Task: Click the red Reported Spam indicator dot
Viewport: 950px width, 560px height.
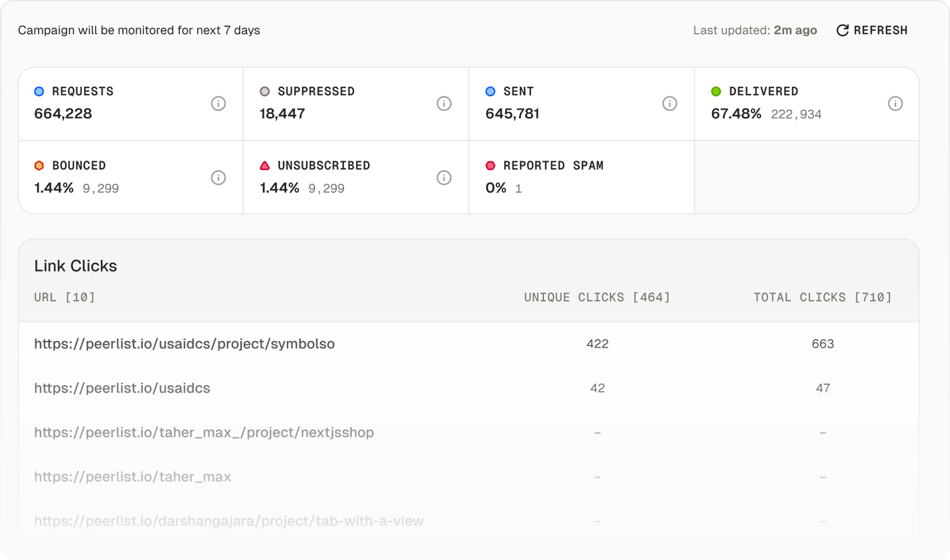Action: (491, 165)
